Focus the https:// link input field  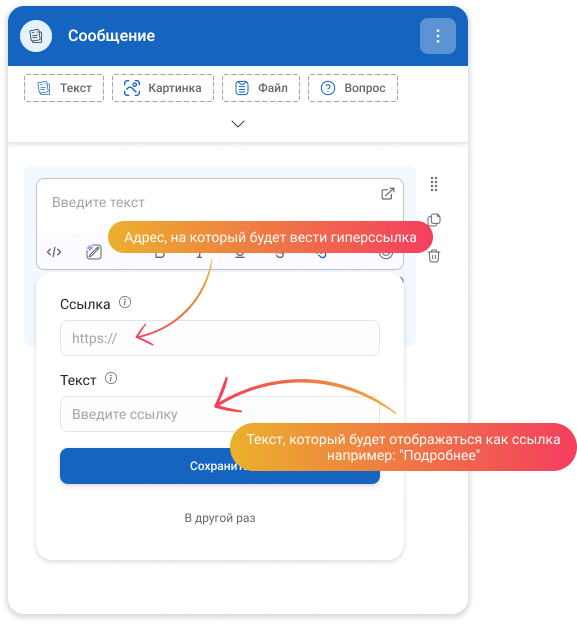point(220,338)
